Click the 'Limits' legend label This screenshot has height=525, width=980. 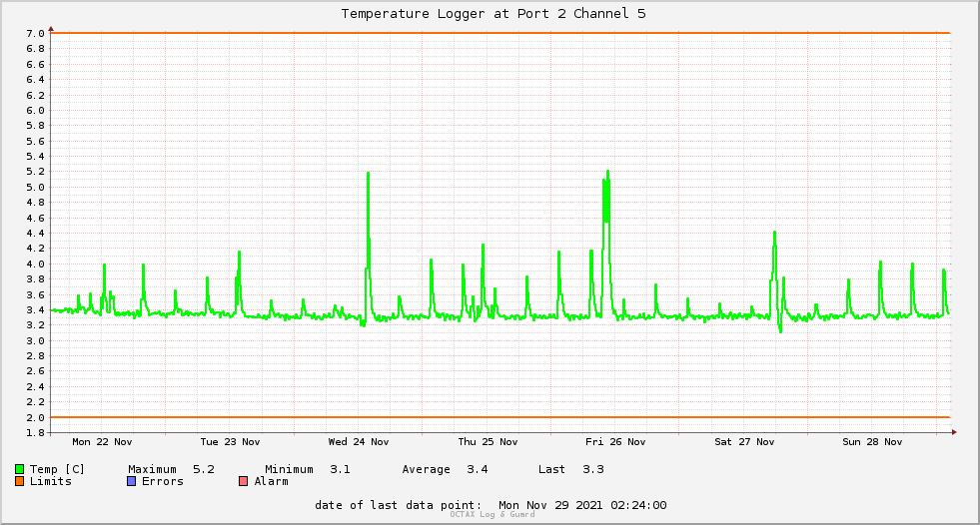pyautogui.click(x=51, y=481)
